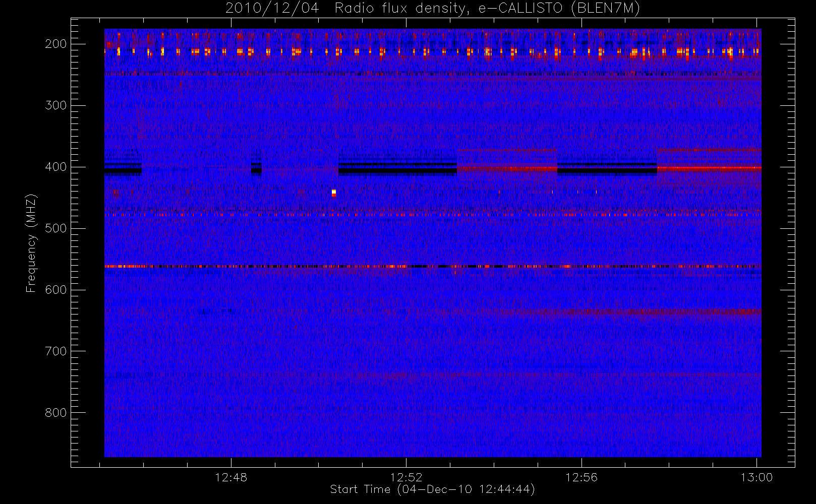This screenshot has width=816, height=504.
Task: Click the Frequency (MHZ) axis label
Action: 31,243
